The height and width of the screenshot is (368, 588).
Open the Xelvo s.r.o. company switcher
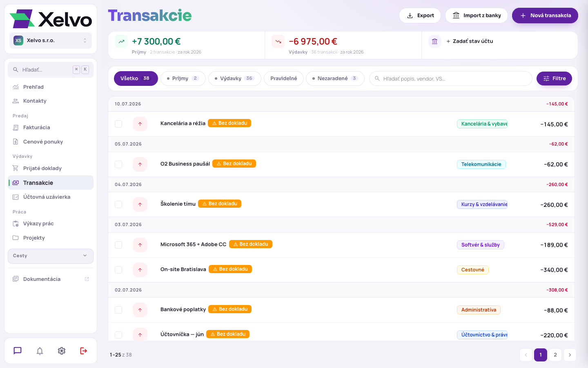(51, 40)
